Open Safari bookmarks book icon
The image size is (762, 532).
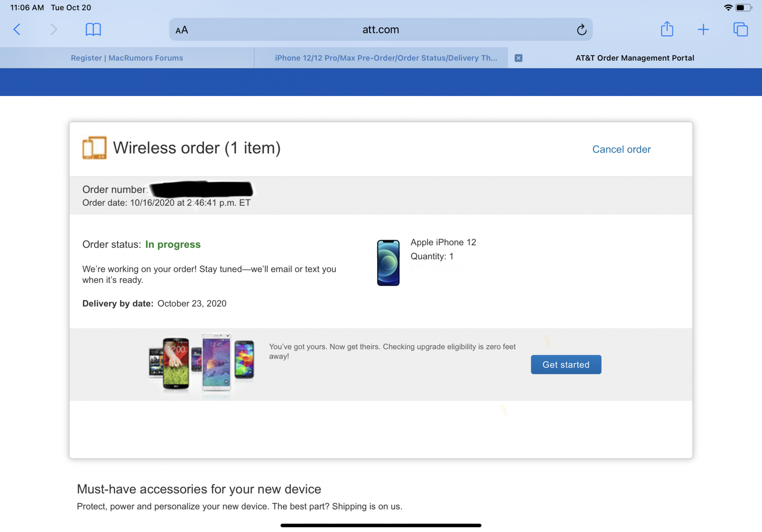coord(93,29)
